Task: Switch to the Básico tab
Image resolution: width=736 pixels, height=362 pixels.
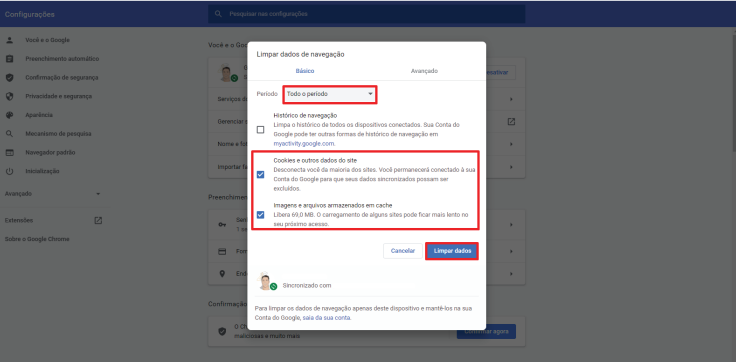Action: (305, 71)
